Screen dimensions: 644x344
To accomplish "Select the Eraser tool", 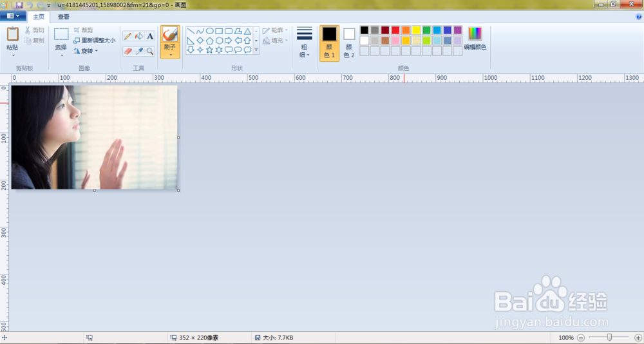I will click(128, 51).
